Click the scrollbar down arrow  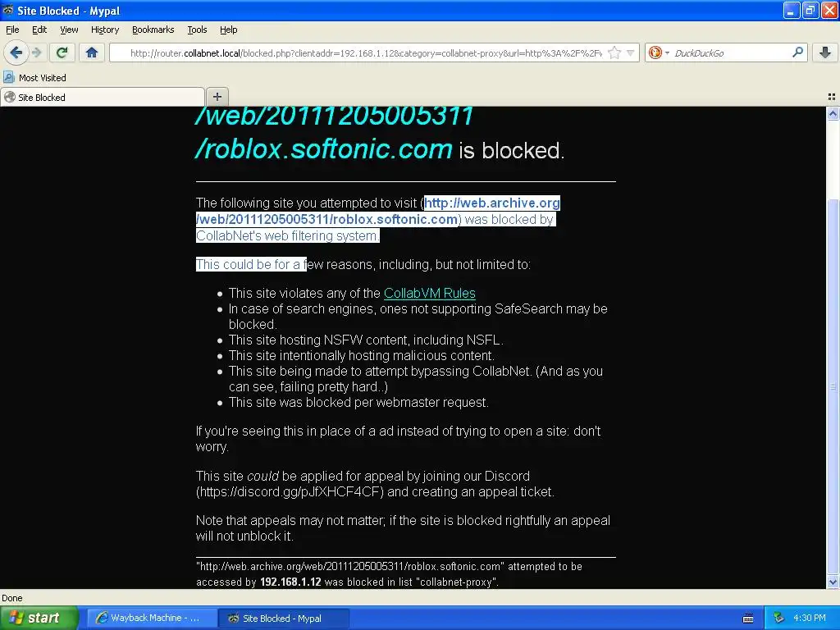coord(833,582)
